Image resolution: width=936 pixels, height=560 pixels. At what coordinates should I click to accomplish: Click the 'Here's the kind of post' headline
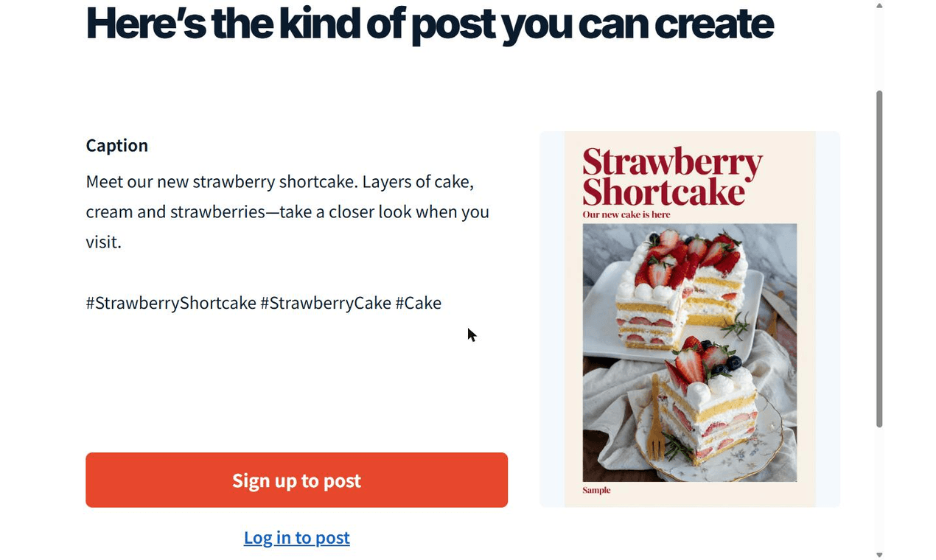430,24
